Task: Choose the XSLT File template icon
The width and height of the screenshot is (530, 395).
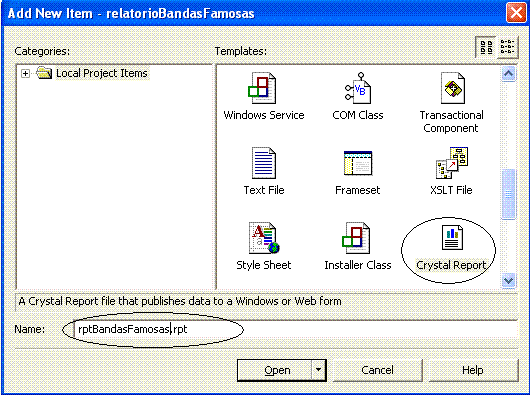Action: pyautogui.click(x=452, y=163)
